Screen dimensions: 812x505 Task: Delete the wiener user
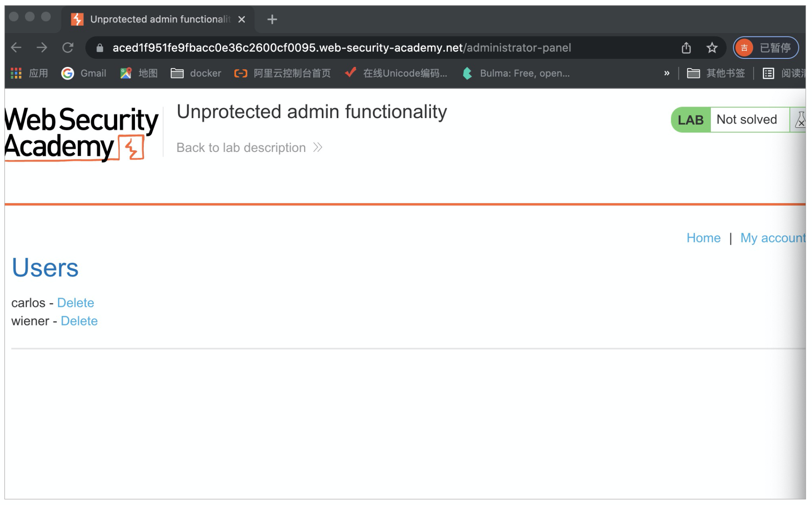79,321
